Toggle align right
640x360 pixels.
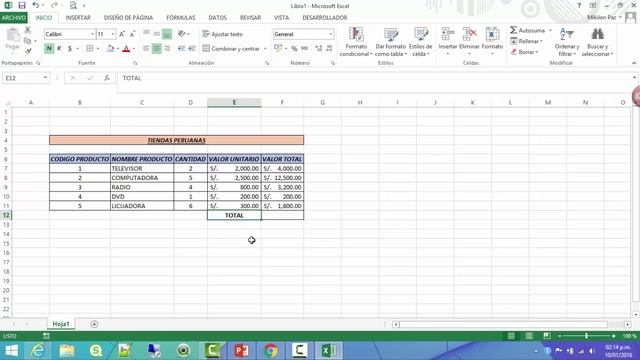point(167,49)
